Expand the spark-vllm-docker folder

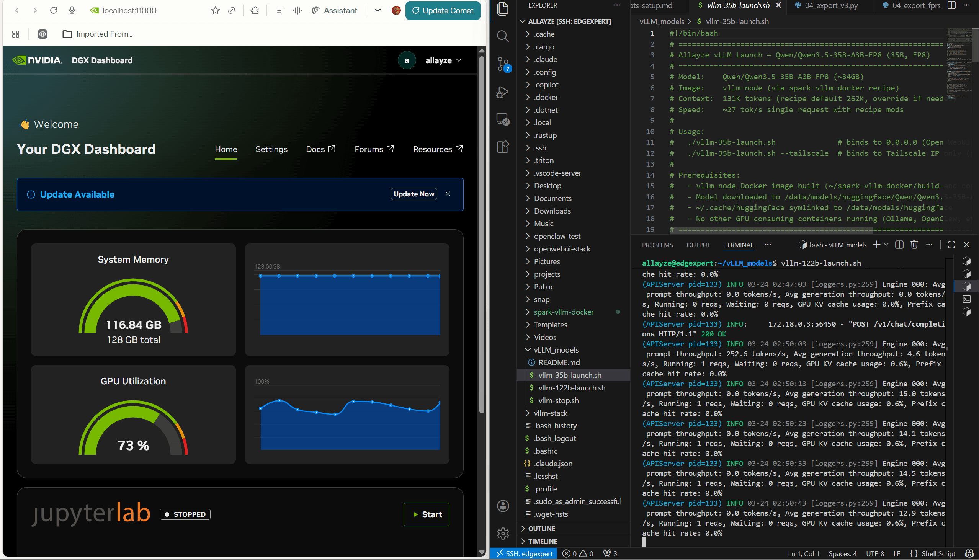[573, 312]
